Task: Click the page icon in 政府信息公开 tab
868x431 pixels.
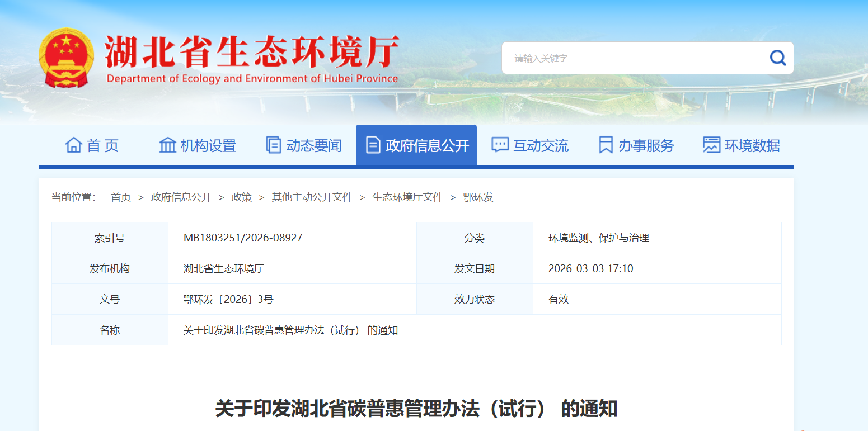Action: (373, 145)
